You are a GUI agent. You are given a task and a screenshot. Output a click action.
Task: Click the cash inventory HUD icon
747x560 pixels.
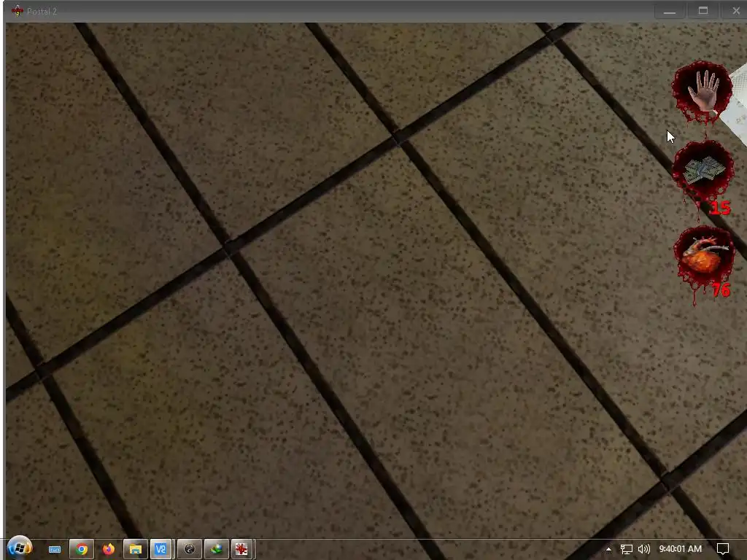pos(703,170)
